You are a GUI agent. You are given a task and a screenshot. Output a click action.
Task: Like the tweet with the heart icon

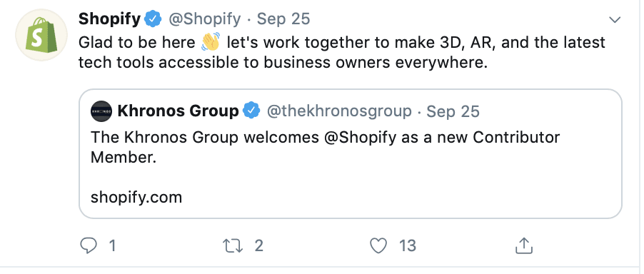378,245
